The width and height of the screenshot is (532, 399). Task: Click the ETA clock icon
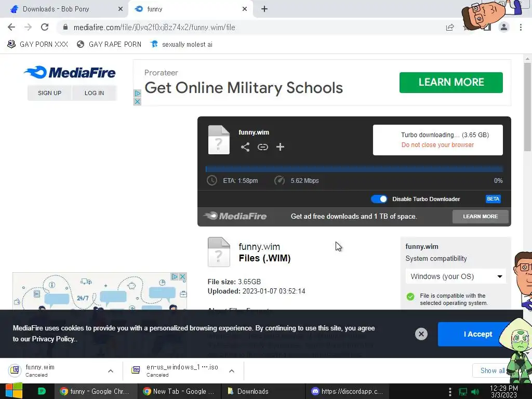point(212,180)
